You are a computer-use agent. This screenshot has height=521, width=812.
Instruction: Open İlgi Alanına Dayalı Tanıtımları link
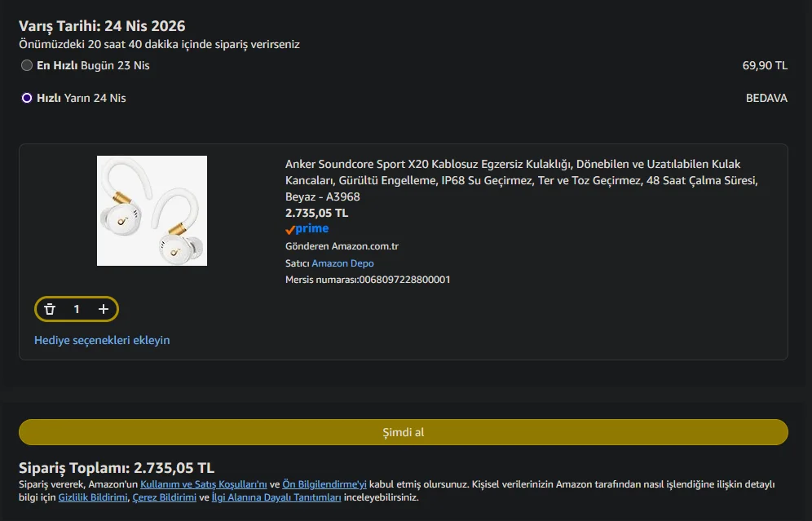276,497
